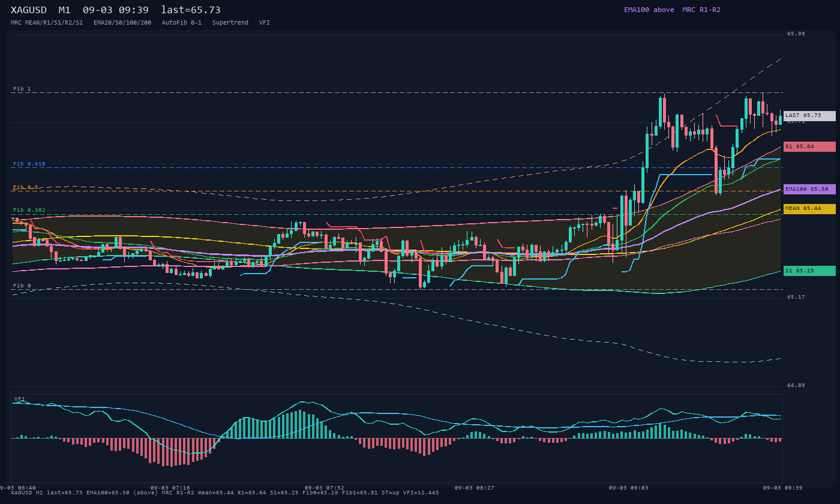The width and height of the screenshot is (840, 504).
Task: Click the 65.99 price axis label
Action: coord(796,34)
